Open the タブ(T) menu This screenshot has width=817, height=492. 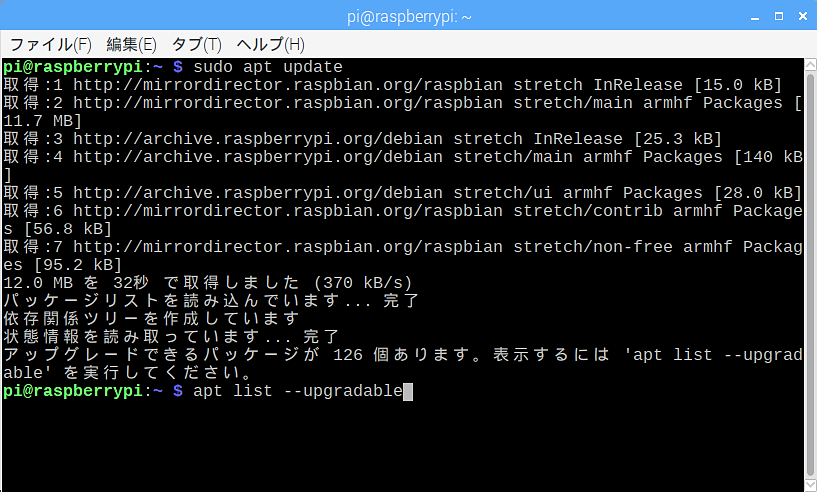point(196,45)
